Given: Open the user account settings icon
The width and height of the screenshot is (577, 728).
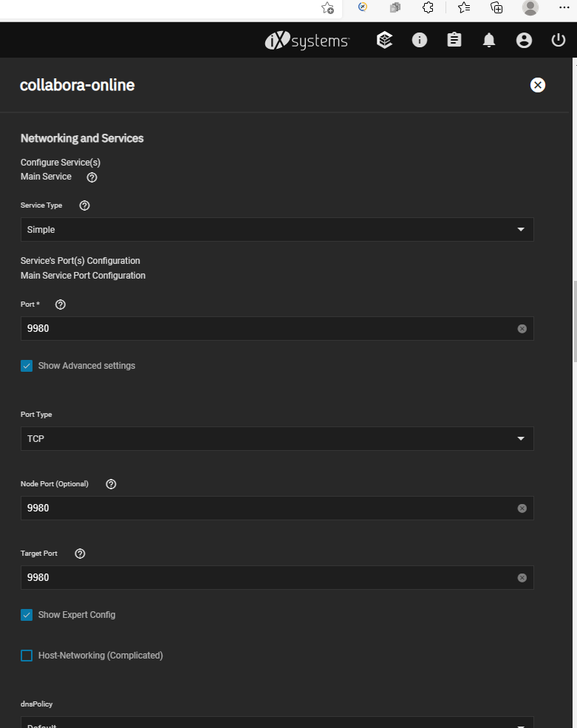Looking at the screenshot, I should click(x=524, y=41).
